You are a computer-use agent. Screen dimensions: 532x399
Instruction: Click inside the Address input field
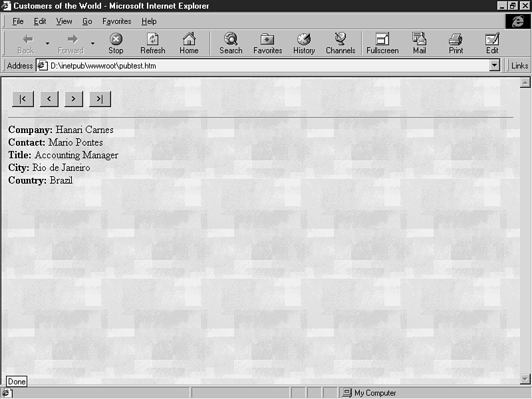pyautogui.click(x=266, y=66)
